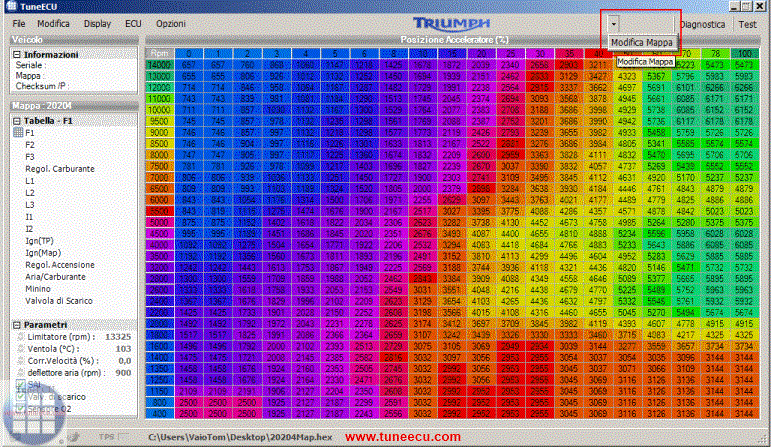Image resolution: width=771 pixels, height=447 pixels.
Task: Collapse the Informazioni section
Action: click(17, 55)
